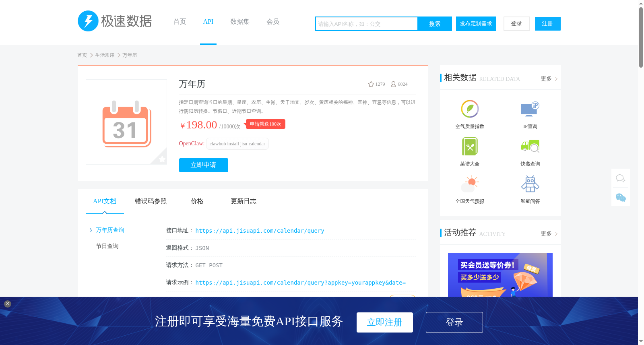Click 首页 breadcrumb link
Viewport: 644px width, 345px height.
(x=82, y=55)
